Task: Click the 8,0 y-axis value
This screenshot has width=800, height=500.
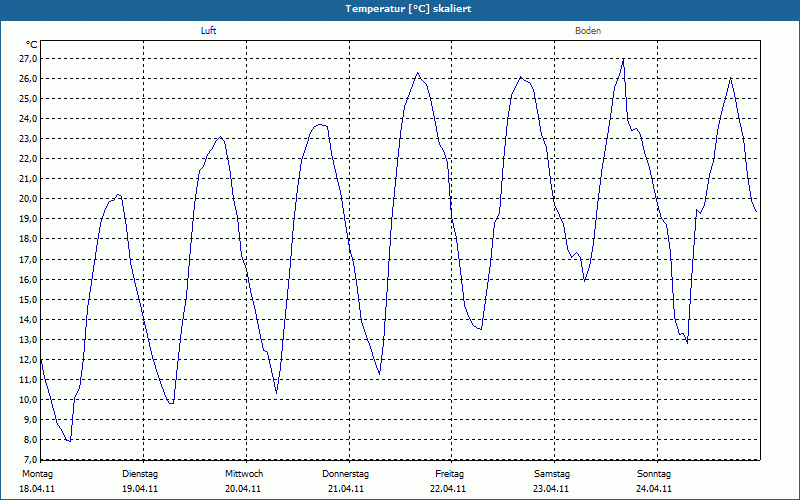Action: click(30, 440)
